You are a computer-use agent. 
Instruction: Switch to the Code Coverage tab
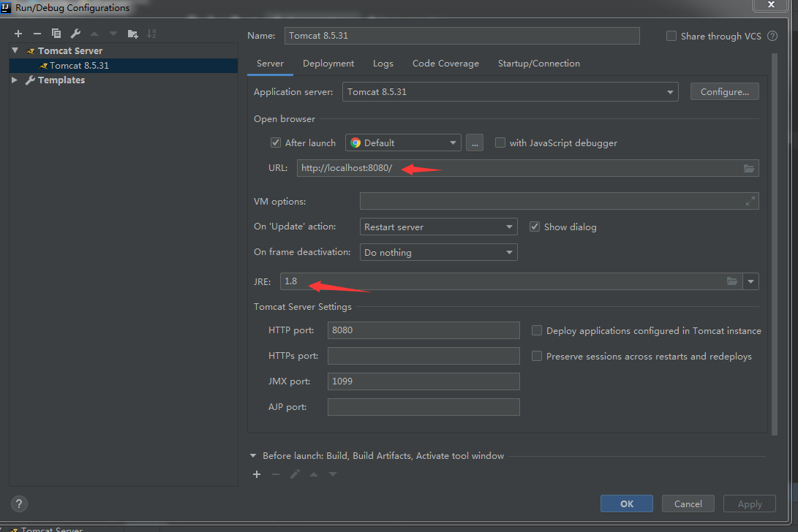445,64
